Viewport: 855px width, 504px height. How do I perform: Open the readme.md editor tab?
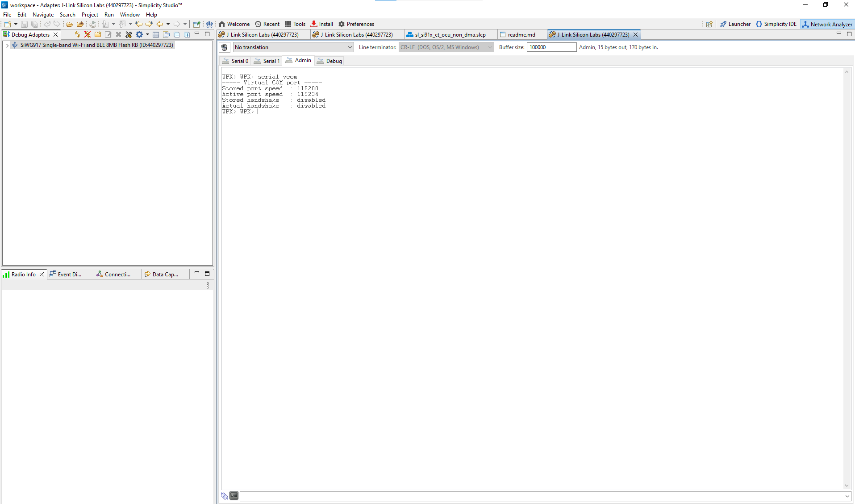pos(521,35)
